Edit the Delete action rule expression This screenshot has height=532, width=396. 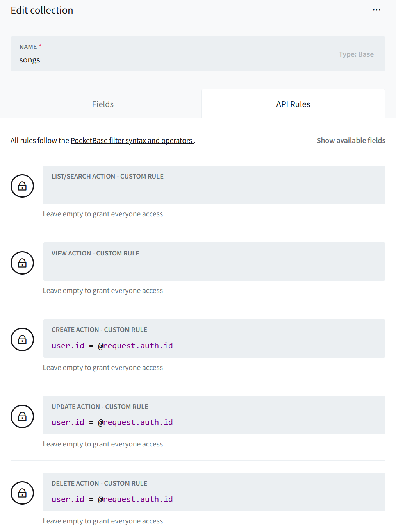[x=112, y=499]
